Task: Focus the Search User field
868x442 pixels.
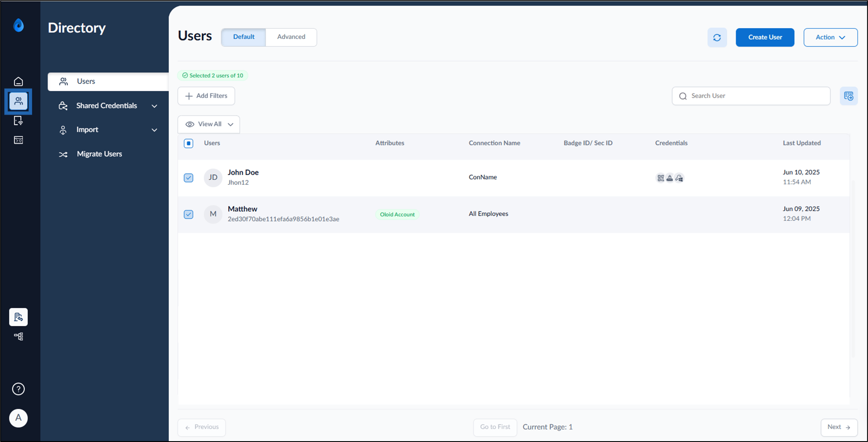Action: click(751, 96)
